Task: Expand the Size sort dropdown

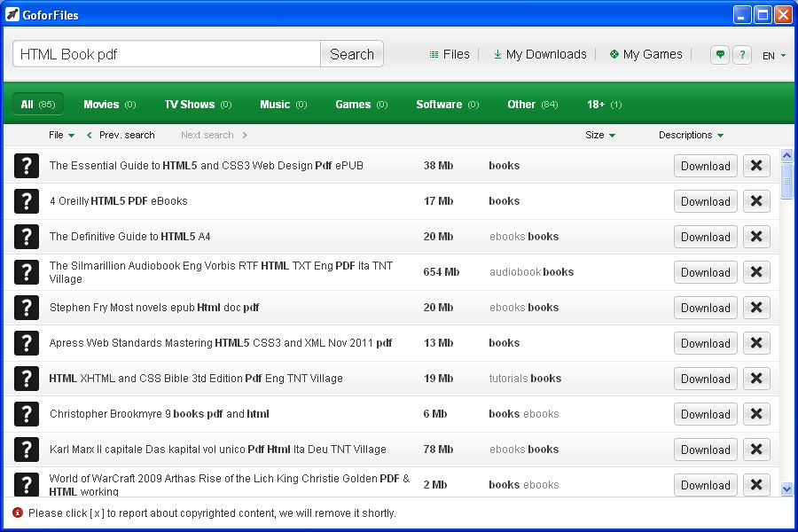Action: [600, 135]
